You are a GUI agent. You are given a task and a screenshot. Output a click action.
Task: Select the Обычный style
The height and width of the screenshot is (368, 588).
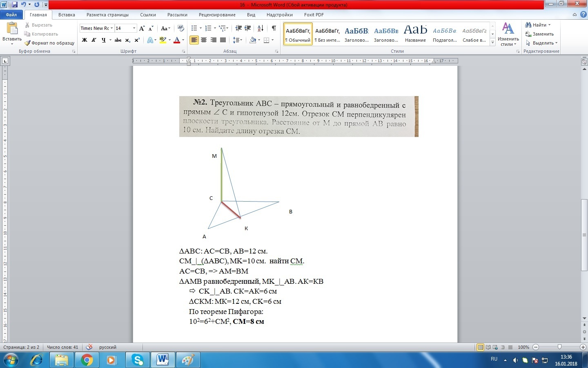pos(298,34)
